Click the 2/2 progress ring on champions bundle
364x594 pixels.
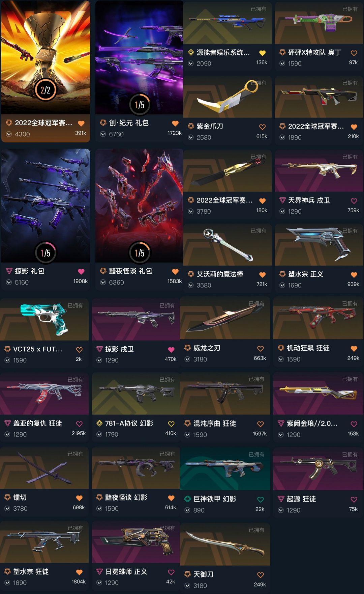pyautogui.click(x=45, y=90)
